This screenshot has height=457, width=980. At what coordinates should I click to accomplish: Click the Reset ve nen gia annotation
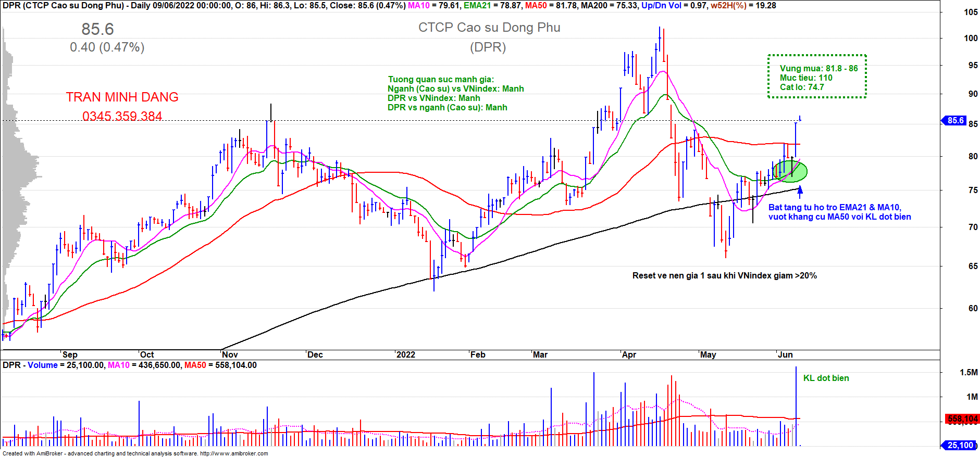[x=724, y=276]
